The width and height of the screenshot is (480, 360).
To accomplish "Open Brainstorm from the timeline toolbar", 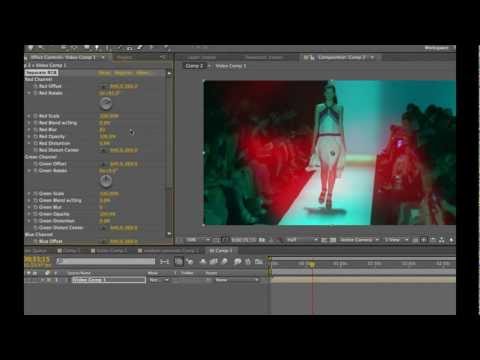I will coord(238,262).
